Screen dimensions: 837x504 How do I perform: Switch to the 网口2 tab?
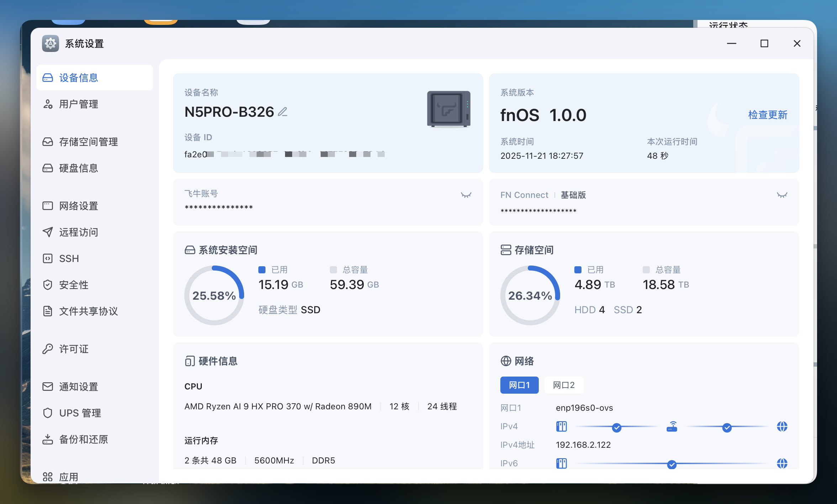click(564, 385)
